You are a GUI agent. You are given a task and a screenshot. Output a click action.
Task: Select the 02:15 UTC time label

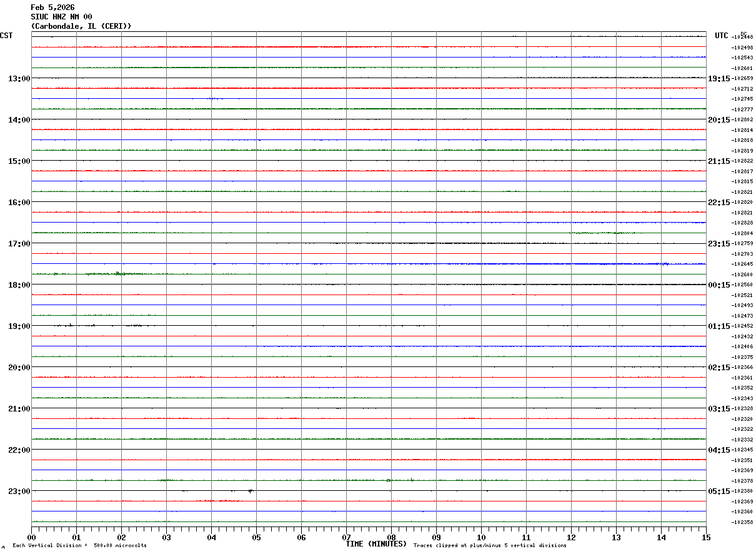click(719, 367)
